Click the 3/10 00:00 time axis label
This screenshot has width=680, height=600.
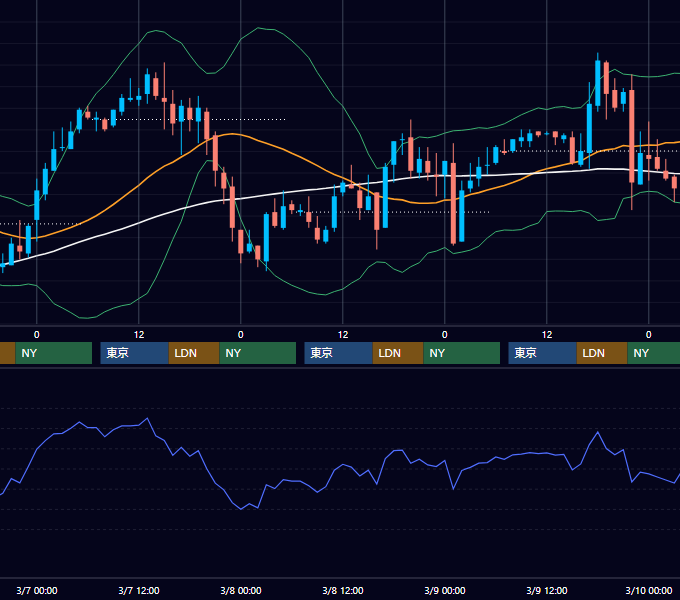coord(649,590)
